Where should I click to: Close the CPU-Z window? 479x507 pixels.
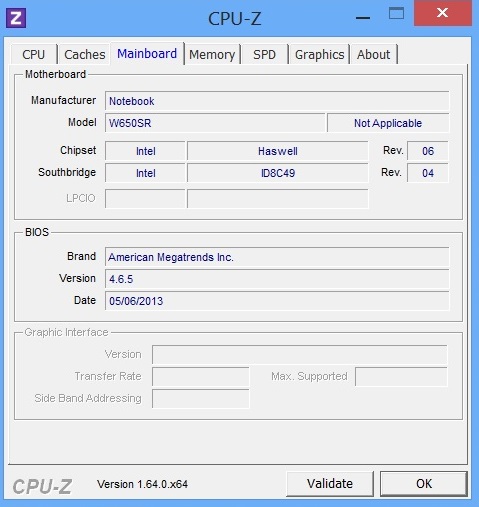tap(443, 13)
